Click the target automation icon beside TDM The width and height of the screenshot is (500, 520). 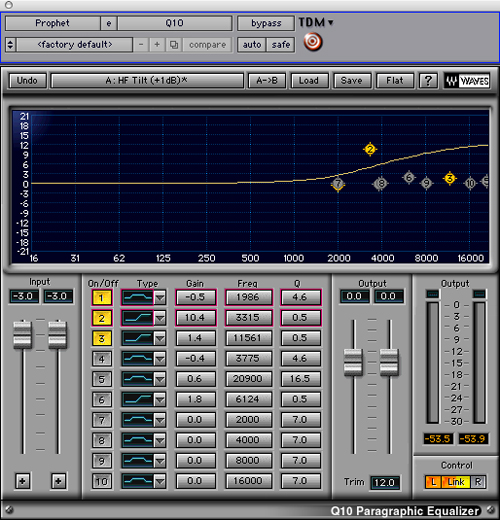[x=313, y=42]
